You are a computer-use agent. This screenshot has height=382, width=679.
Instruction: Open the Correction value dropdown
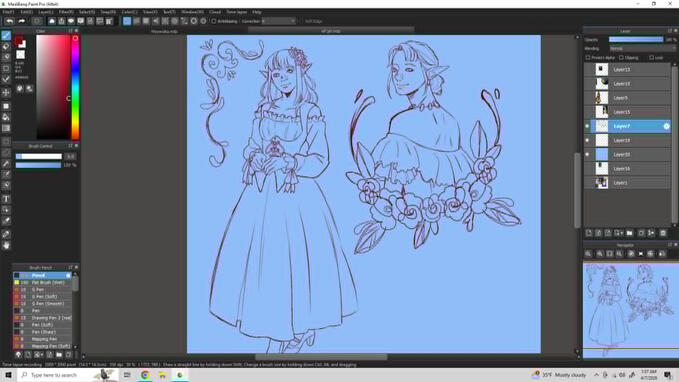tap(278, 21)
